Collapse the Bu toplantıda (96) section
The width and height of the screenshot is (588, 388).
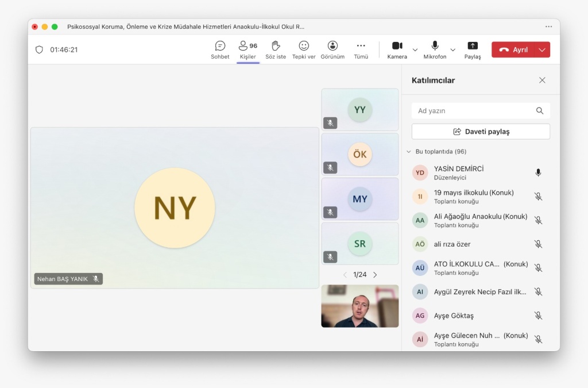coord(409,152)
